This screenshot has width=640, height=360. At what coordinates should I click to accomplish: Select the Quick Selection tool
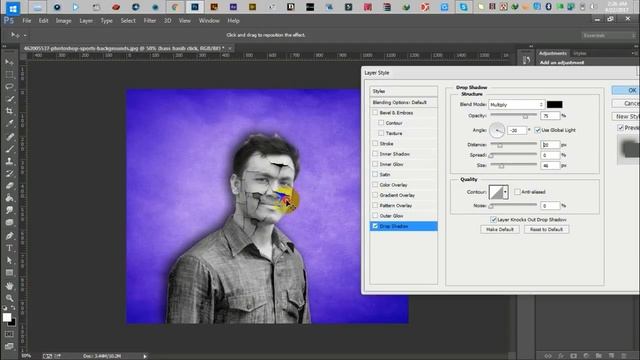[9, 99]
